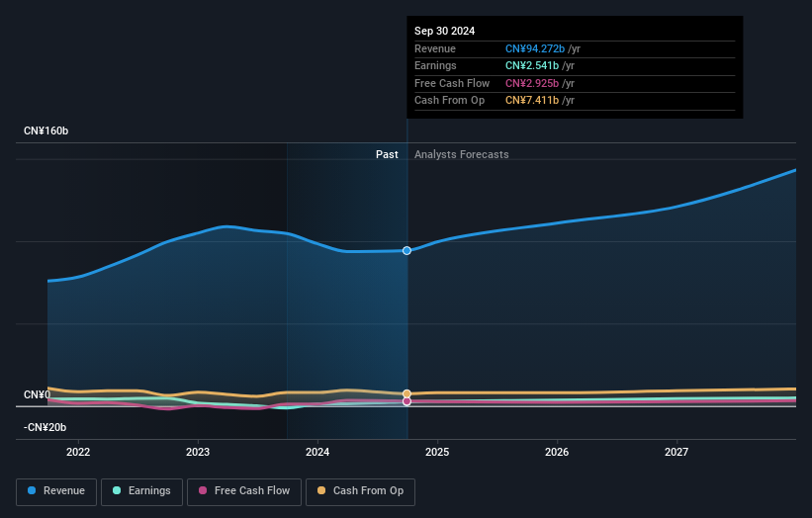Toggle the Revenue legend button

tap(56, 491)
